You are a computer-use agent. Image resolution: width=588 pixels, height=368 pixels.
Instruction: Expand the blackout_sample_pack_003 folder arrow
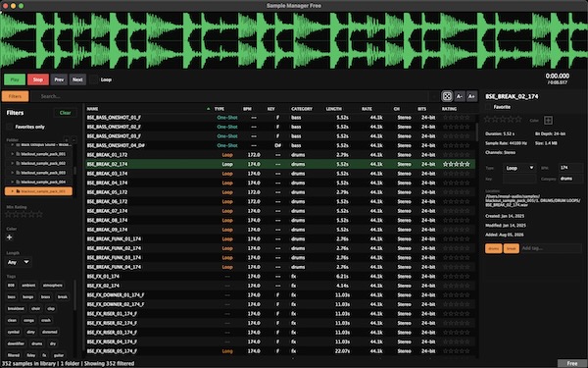[12, 173]
